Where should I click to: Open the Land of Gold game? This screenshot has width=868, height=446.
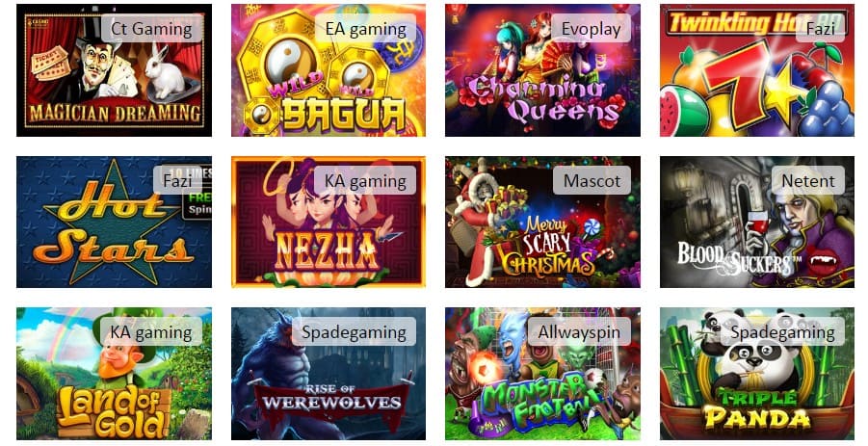(x=114, y=374)
